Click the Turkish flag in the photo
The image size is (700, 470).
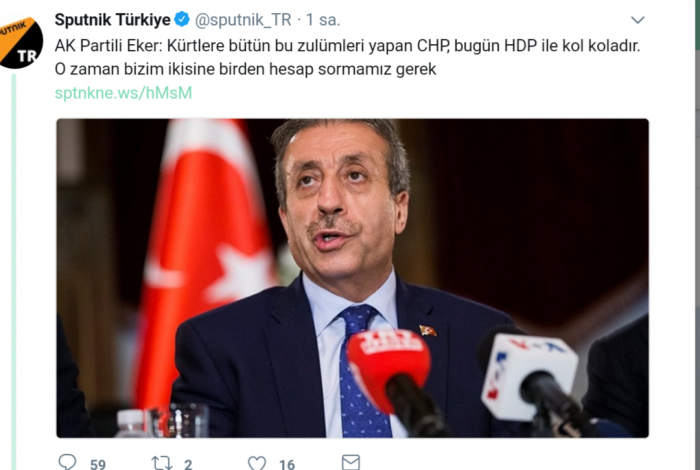[205, 263]
